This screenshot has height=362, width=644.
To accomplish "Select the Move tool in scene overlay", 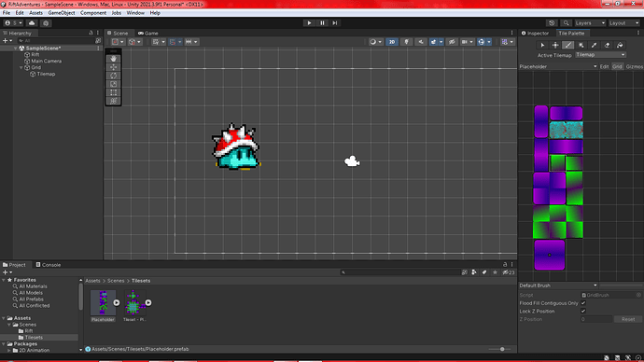I will [x=113, y=67].
